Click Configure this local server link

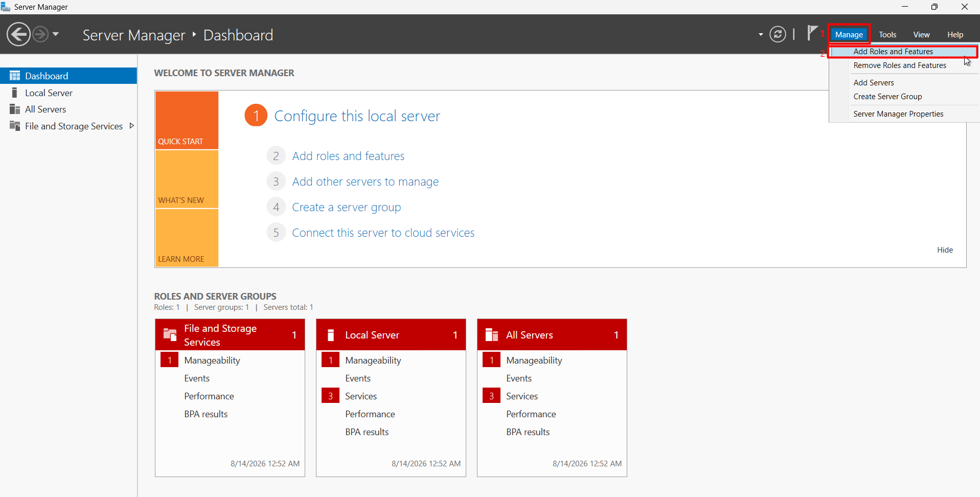pyautogui.click(x=357, y=116)
